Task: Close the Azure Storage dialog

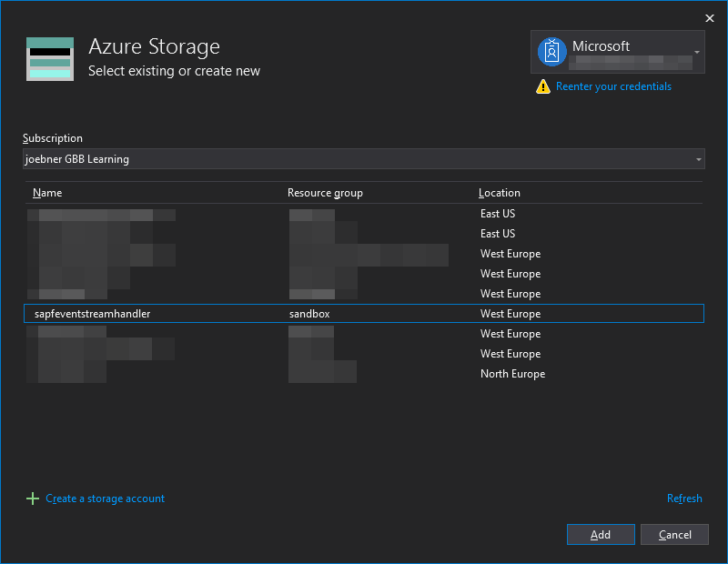Action: point(710,18)
